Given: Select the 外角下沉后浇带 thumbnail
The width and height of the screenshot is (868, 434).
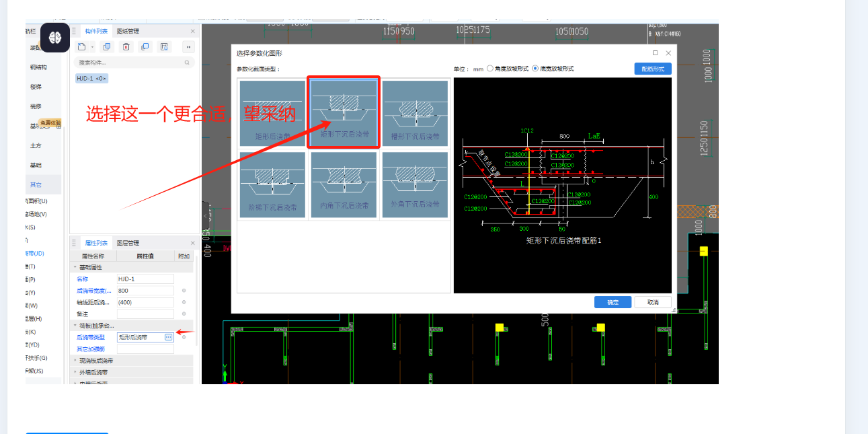Looking at the screenshot, I should 415,184.
